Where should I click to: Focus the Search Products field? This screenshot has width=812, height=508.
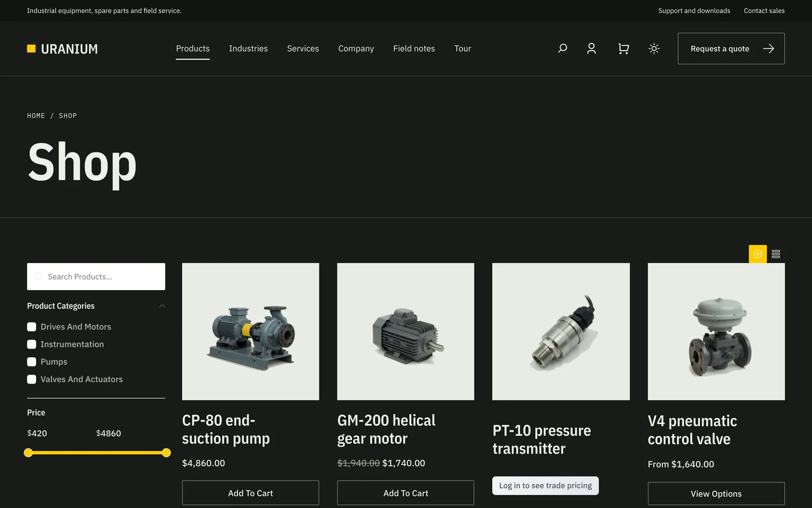click(96, 276)
